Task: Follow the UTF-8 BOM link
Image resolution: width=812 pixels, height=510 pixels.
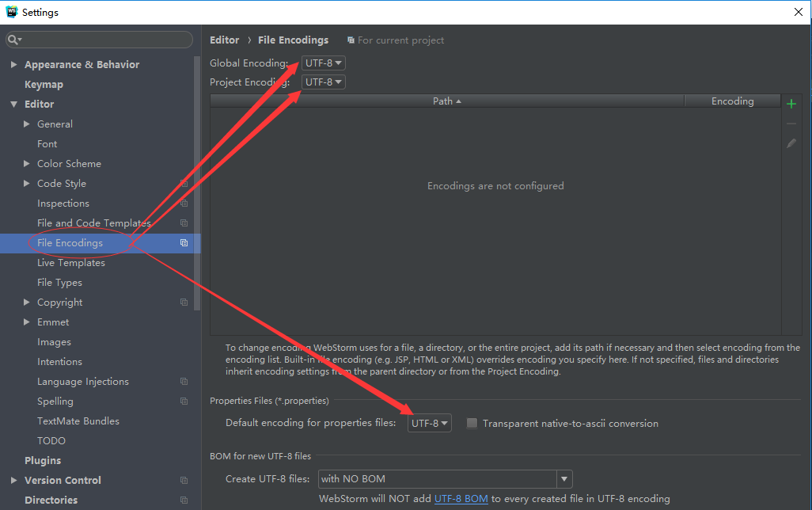Action: click(461, 499)
